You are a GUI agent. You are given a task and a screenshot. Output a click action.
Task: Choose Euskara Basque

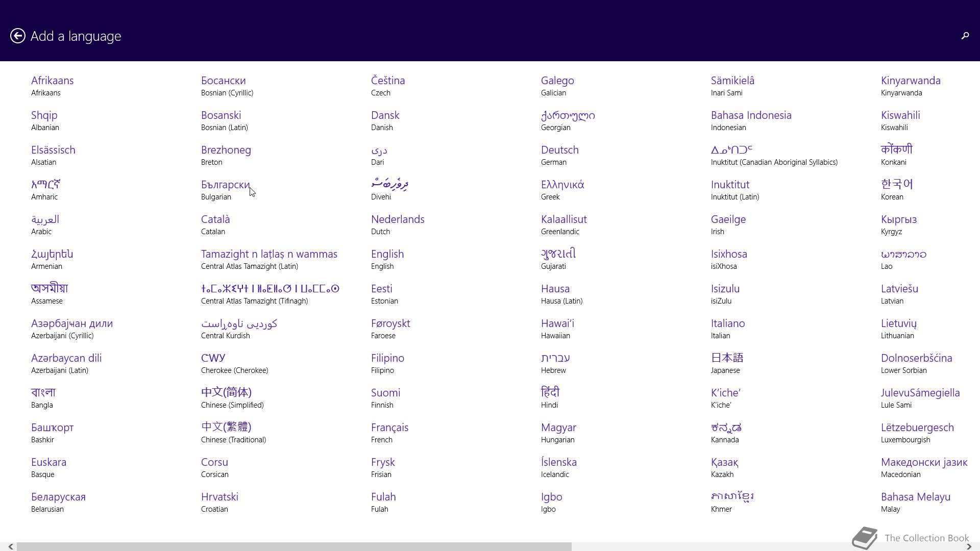(49, 468)
